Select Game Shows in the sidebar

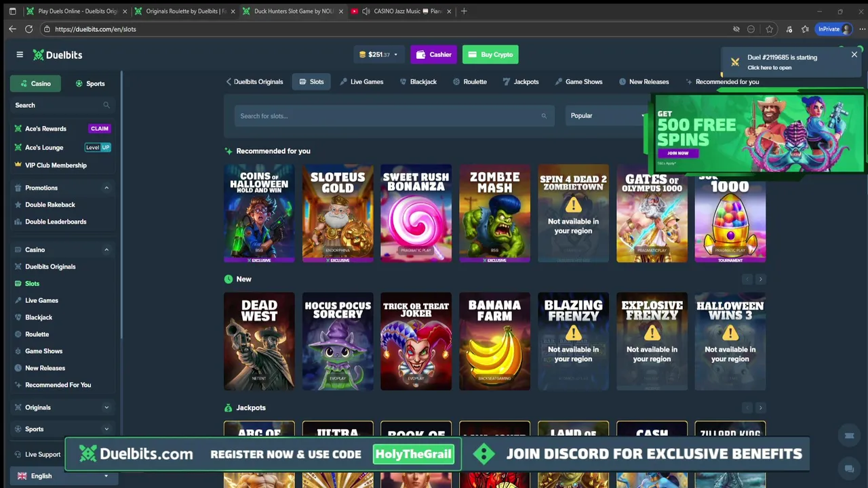(x=43, y=351)
